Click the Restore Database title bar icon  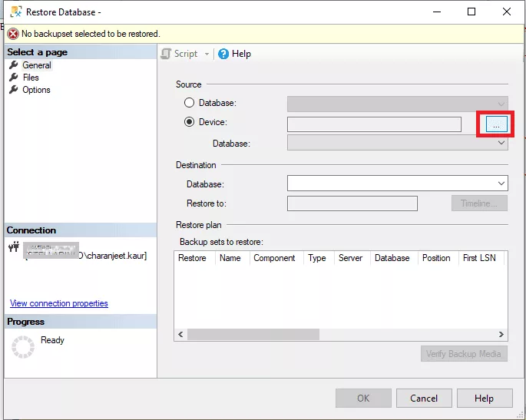click(16, 12)
